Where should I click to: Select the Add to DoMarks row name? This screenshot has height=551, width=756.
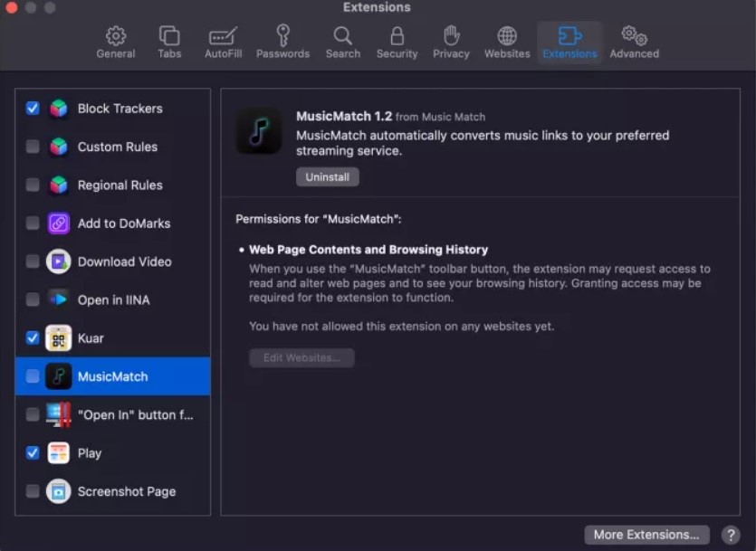coord(124,223)
